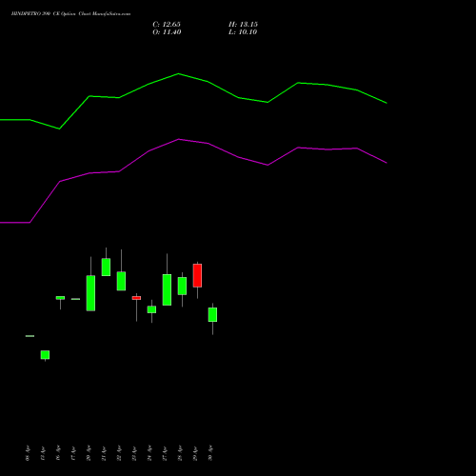The image size is (476, 476).
Task: Click the tall green candle for 20 Apr
Action: pos(90,293)
